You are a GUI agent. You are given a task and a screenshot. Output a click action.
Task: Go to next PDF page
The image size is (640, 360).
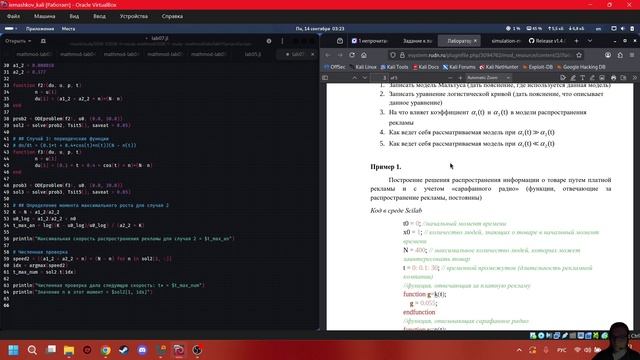364,78
